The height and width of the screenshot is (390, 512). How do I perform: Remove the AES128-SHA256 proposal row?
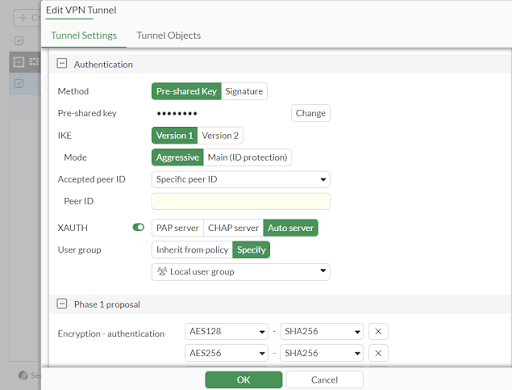click(x=378, y=331)
